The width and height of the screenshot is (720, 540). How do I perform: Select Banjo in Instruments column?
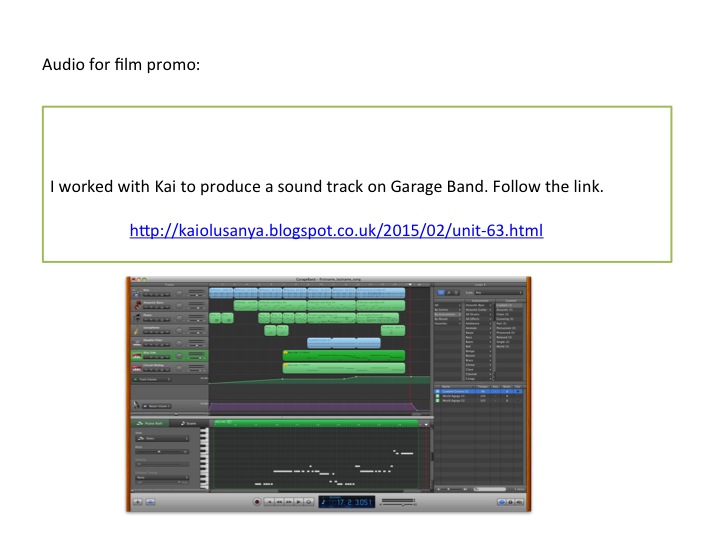pyautogui.click(x=478, y=332)
